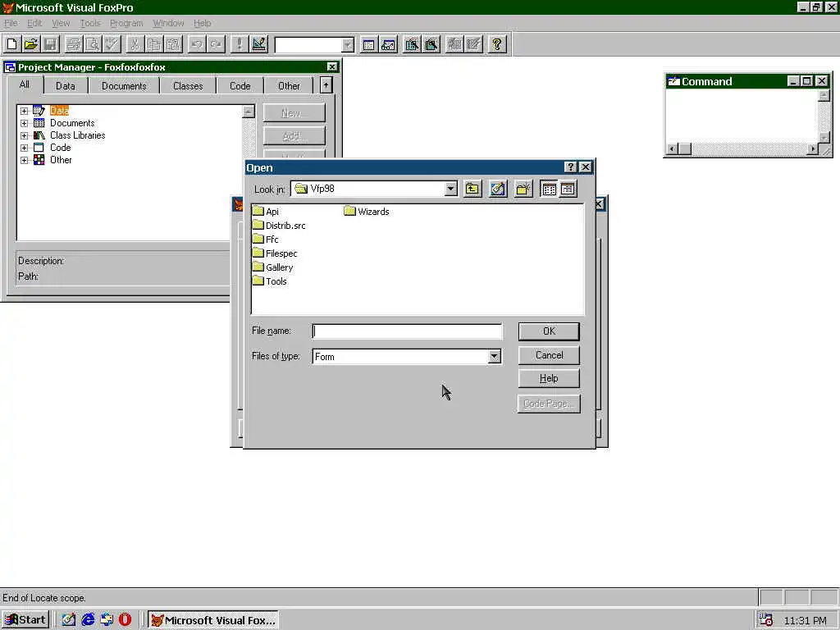Image resolution: width=840 pixels, height=630 pixels.
Task: Click the context help question button on Open dialog
Action: [x=571, y=167]
